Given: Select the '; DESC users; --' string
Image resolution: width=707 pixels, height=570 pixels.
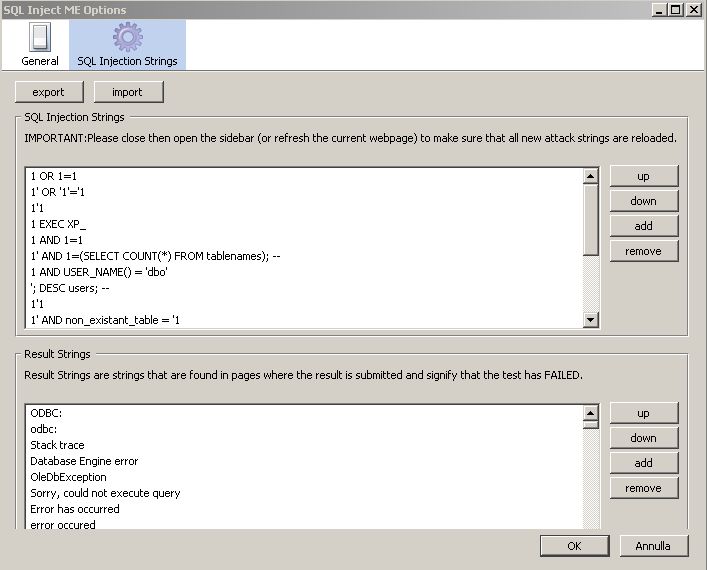Looking at the screenshot, I should tap(304, 288).
